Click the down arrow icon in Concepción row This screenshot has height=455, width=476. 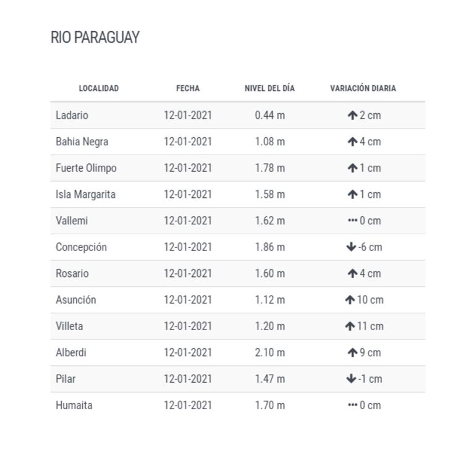tap(351, 247)
